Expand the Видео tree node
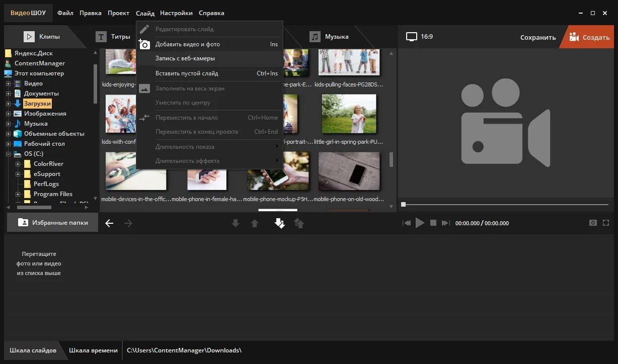Image resolution: width=618 pixels, height=364 pixels. coord(9,83)
